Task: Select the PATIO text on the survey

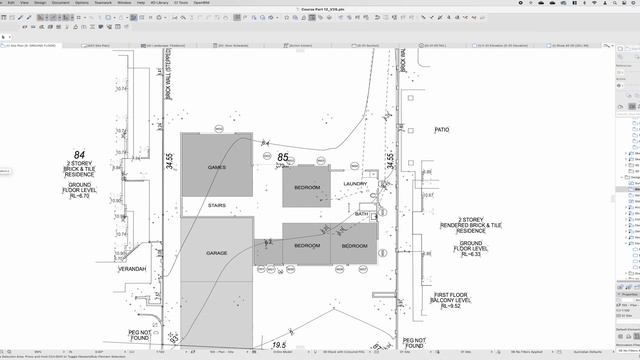Action: point(442,130)
